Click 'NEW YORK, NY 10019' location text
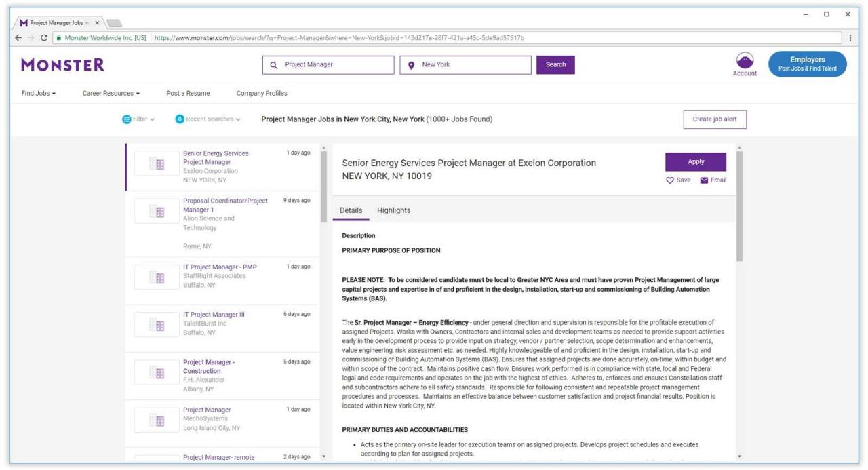 (x=387, y=176)
